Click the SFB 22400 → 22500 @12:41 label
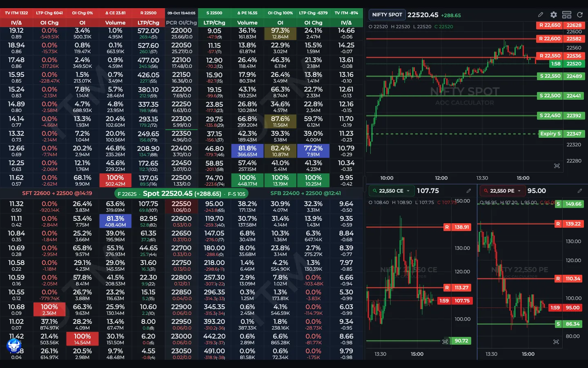The image size is (588, 368). (305, 193)
